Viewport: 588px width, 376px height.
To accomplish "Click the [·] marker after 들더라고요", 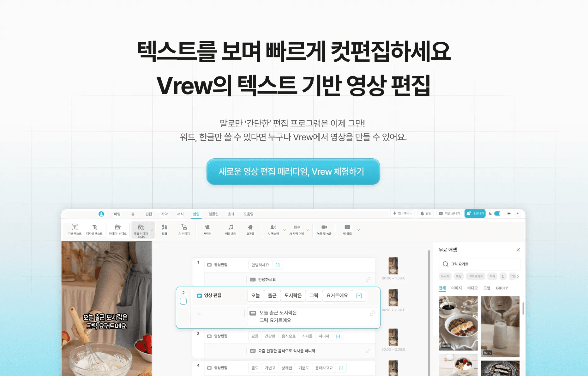I will [x=341, y=368].
